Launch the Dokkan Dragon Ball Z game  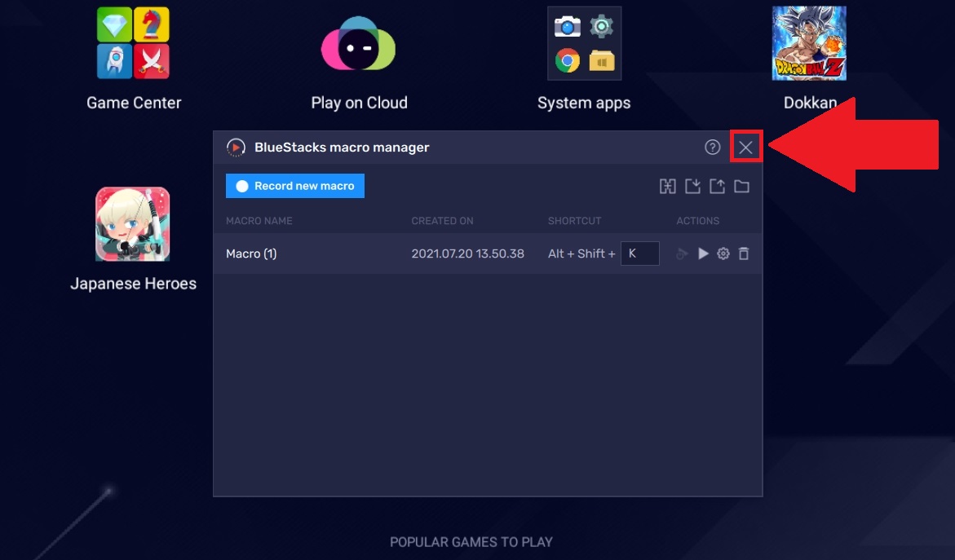click(810, 43)
